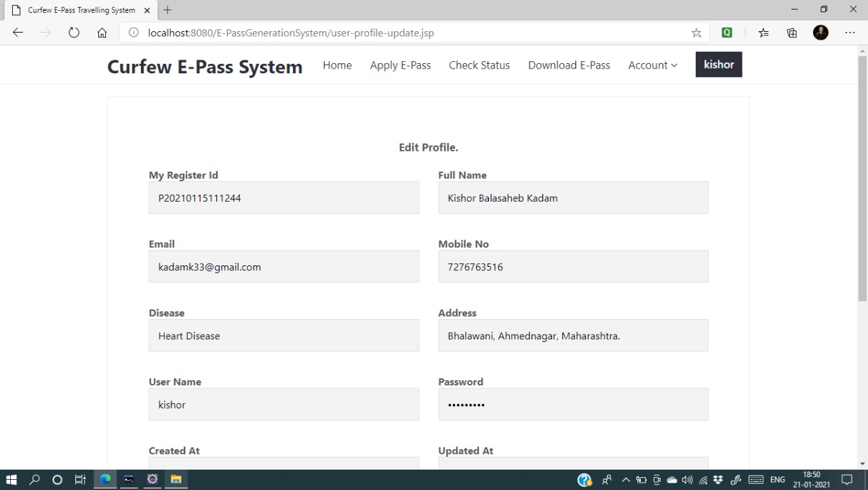Open browser Settings and more menu
This screenshot has height=490, width=868.
850,33
